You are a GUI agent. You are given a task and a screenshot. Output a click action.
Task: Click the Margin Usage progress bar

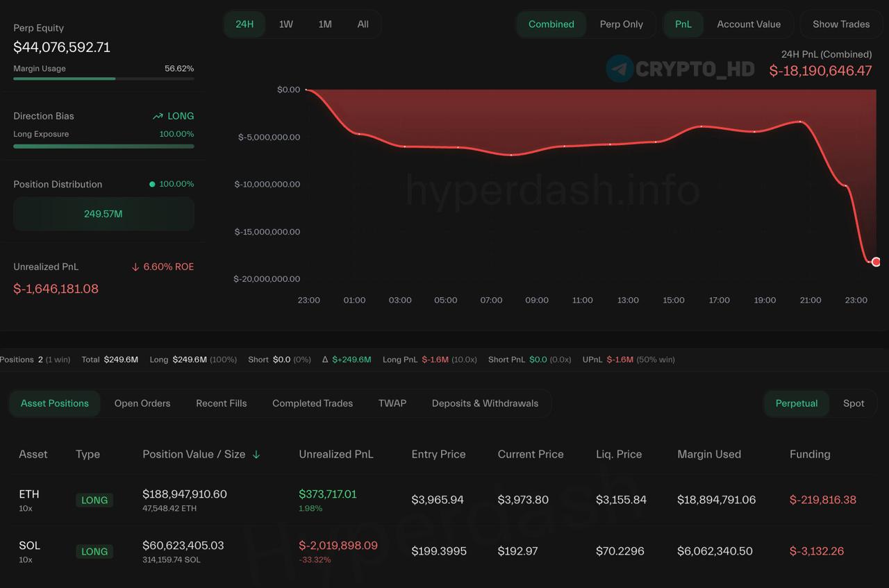pyautogui.click(x=103, y=78)
